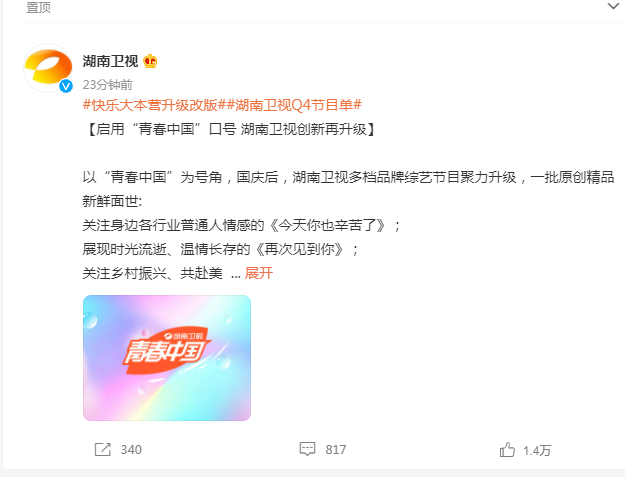Click the 23分钟前 timestamp
Screen dimensions: 625x477
point(108,84)
